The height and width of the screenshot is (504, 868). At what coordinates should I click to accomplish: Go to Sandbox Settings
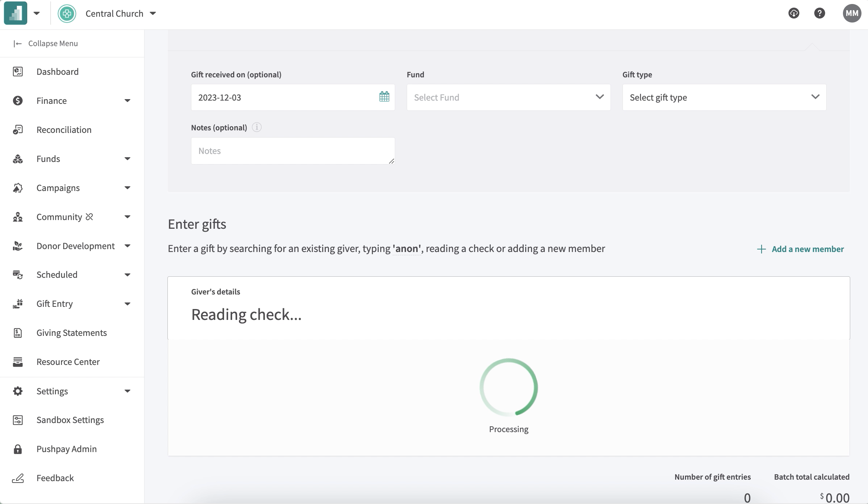pyautogui.click(x=70, y=420)
